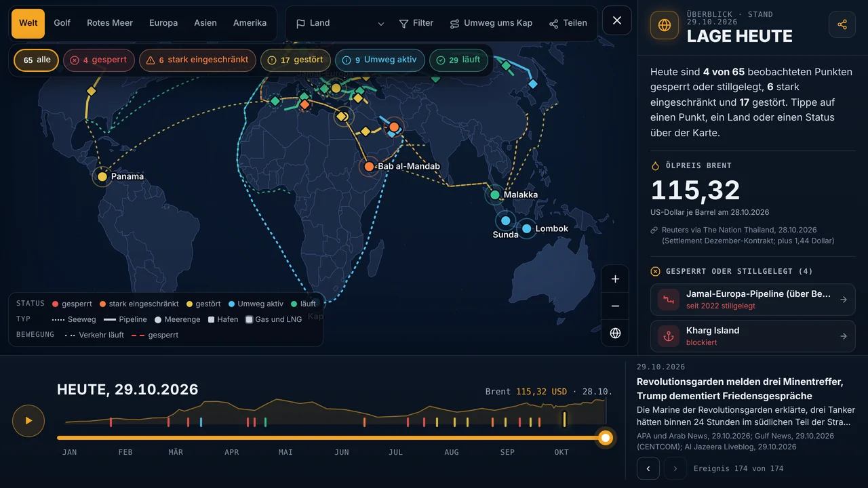Select the Jamal-Europa-Pipeline list item
The width and height of the screenshot is (868, 488).
(x=753, y=300)
